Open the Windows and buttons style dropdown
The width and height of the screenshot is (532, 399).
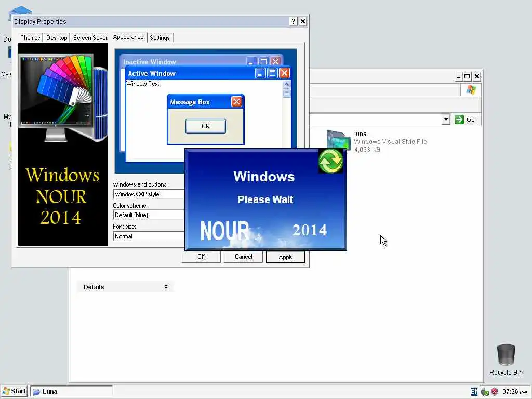[x=149, y=194]
